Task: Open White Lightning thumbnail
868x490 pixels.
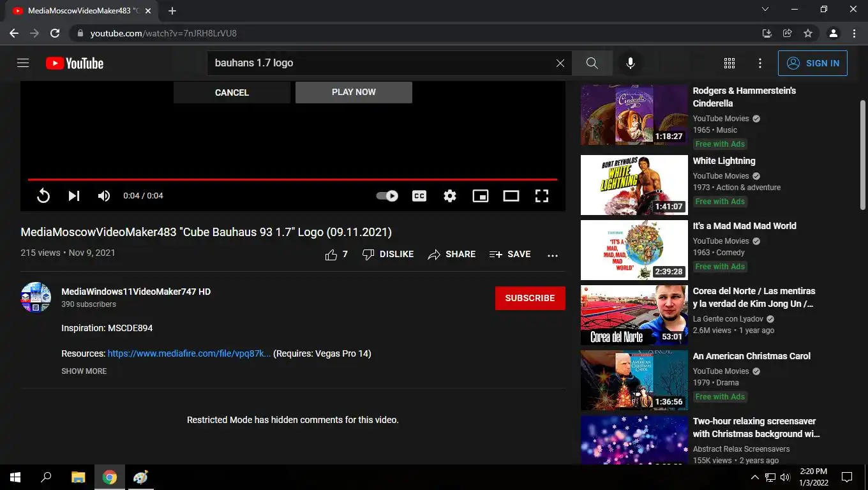Action: point(634,185)
